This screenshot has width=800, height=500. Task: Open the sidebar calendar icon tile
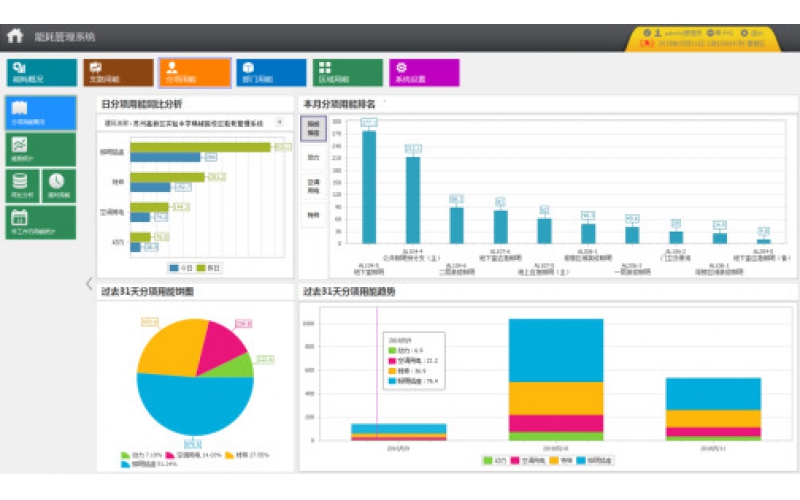point(40,221)
